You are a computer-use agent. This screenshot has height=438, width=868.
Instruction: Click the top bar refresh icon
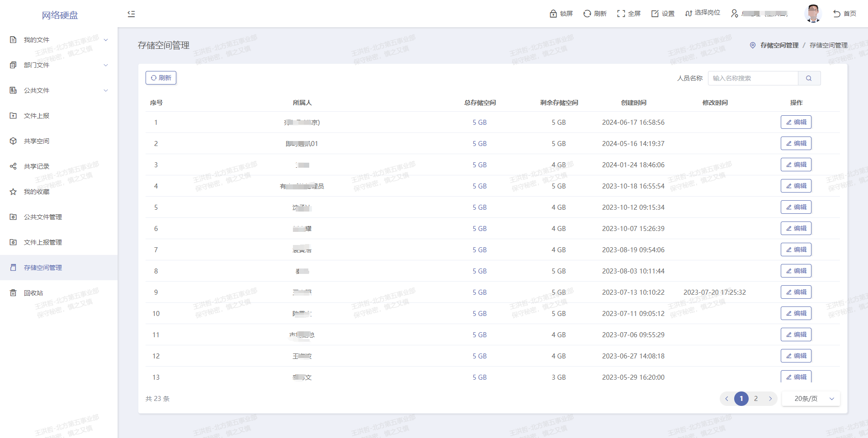coord(587,14)
